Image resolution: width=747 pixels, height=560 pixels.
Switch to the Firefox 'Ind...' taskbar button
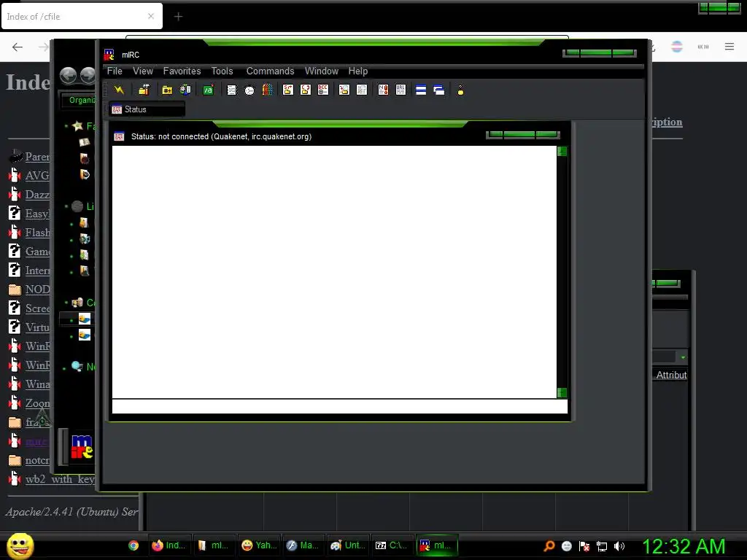click(169, 545)
